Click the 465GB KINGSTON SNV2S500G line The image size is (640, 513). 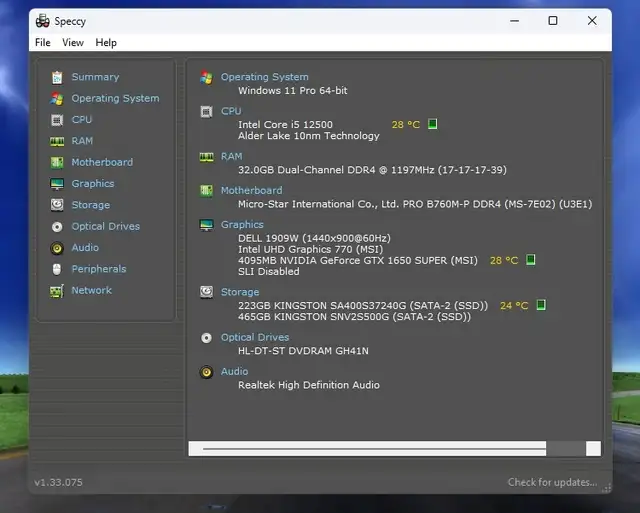point(354,317)
